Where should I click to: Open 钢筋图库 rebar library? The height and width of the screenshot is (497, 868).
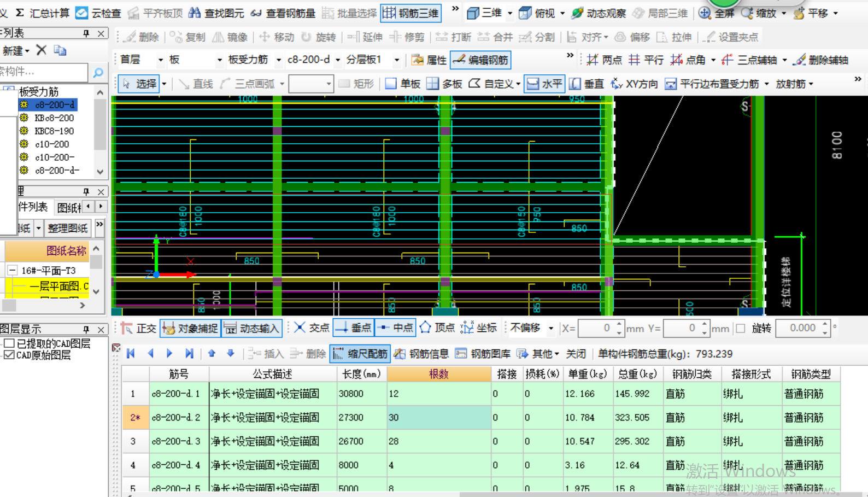click(483, 354)
